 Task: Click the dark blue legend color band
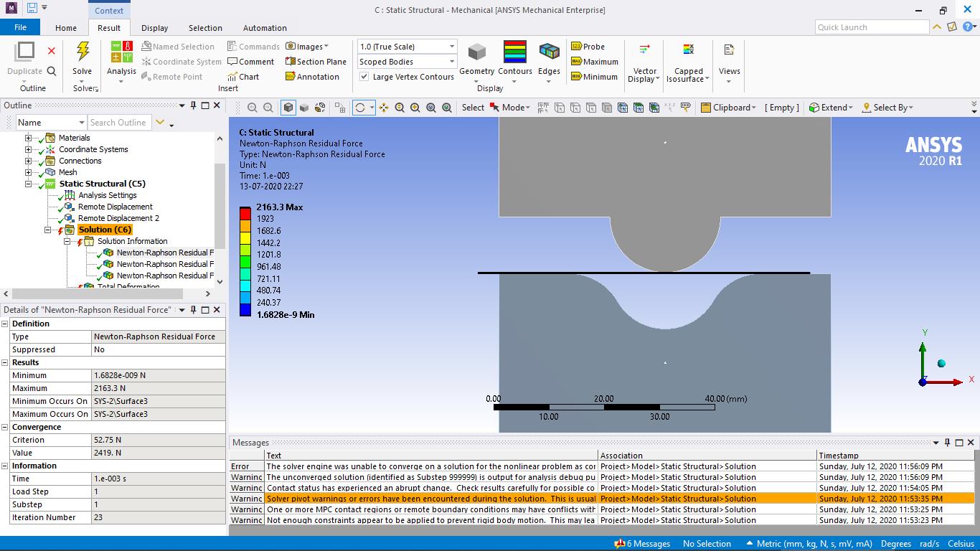[x=245, y=310]
